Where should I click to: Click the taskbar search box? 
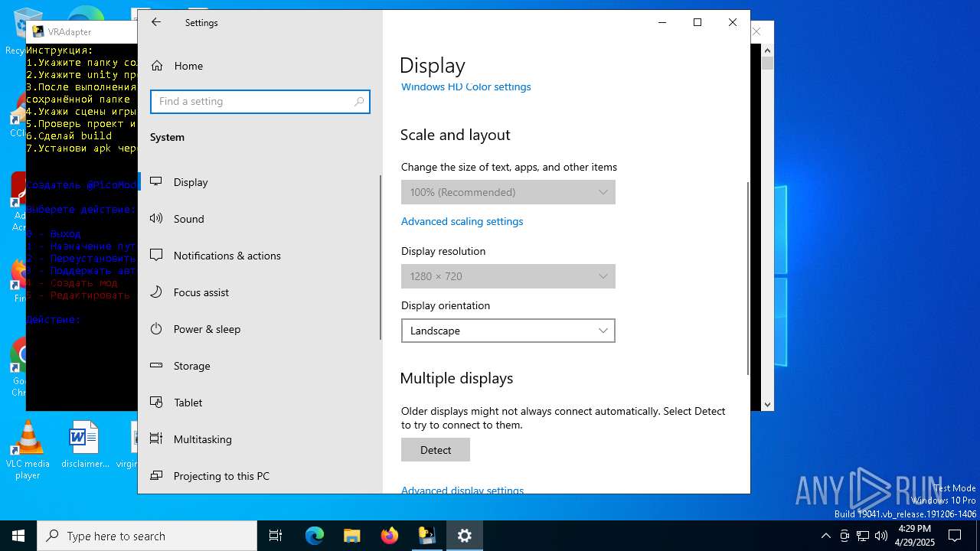(147, 536)
